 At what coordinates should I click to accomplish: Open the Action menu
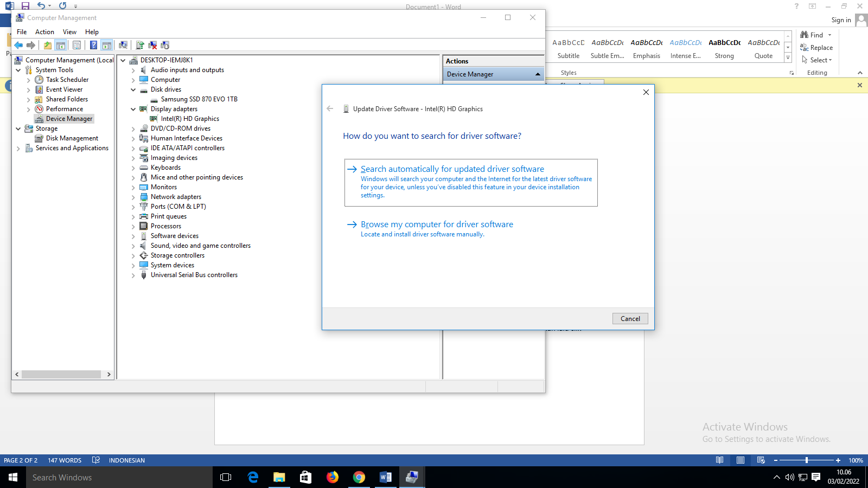click(x=44, y=32)
